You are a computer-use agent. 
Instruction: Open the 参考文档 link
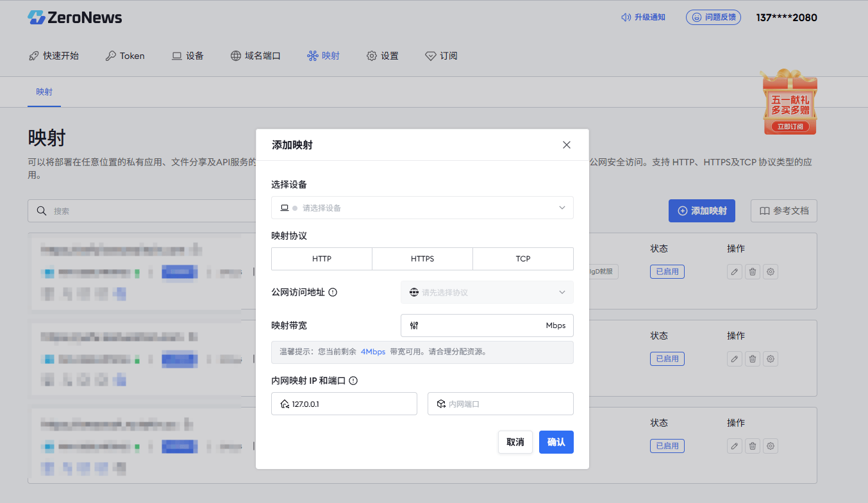tap(784, 211)
